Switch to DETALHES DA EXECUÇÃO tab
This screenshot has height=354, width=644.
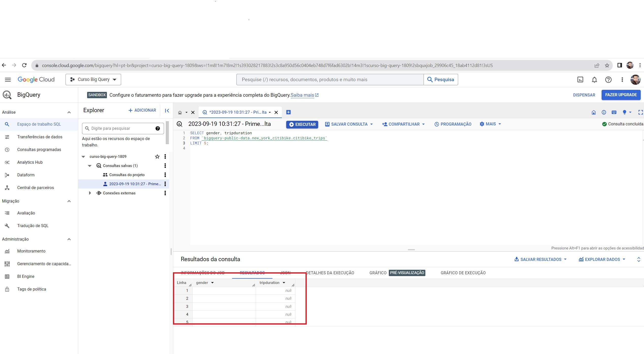point(330,273)
